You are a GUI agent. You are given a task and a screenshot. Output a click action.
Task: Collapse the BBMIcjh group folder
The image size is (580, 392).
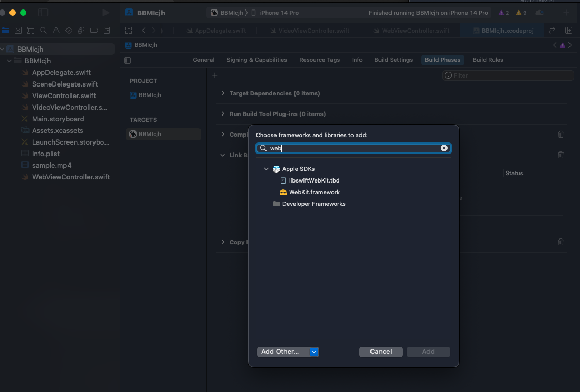pyautogui.click(x=9, y=61)
